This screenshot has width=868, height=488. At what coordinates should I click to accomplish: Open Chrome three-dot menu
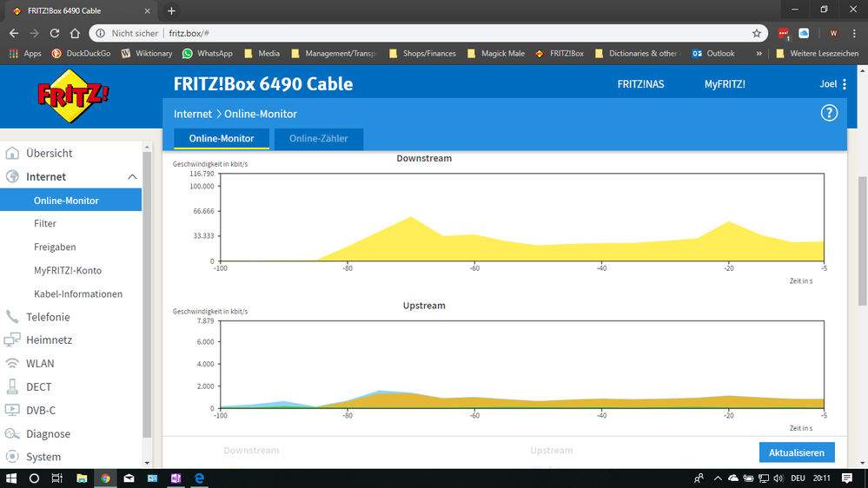pos(855,33)
